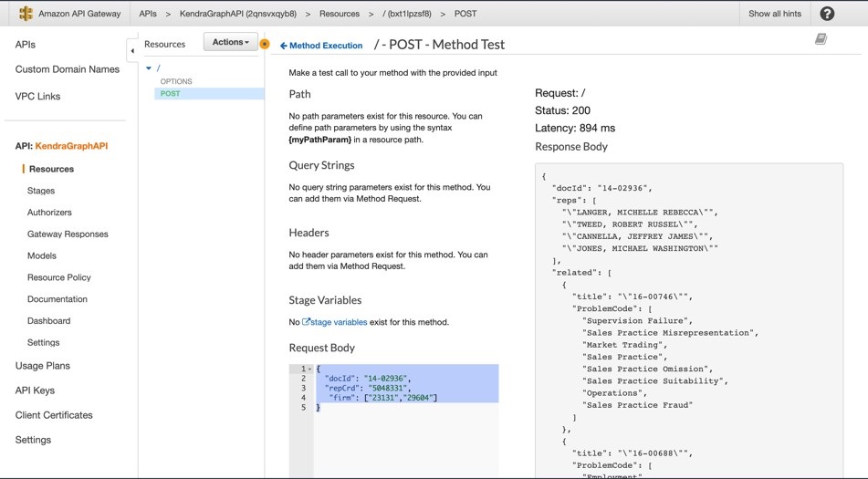The image size is (868, 479).
Task: Open Stages section
Action: coord(41,191)
